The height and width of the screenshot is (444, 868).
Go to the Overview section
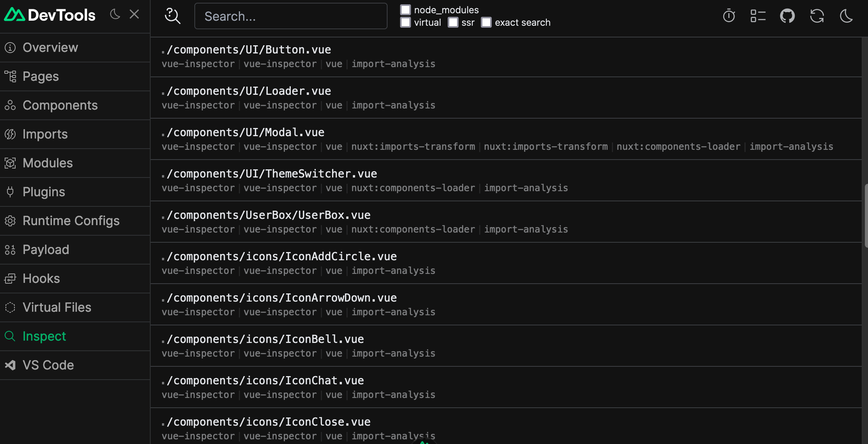[x=50, y=47]
